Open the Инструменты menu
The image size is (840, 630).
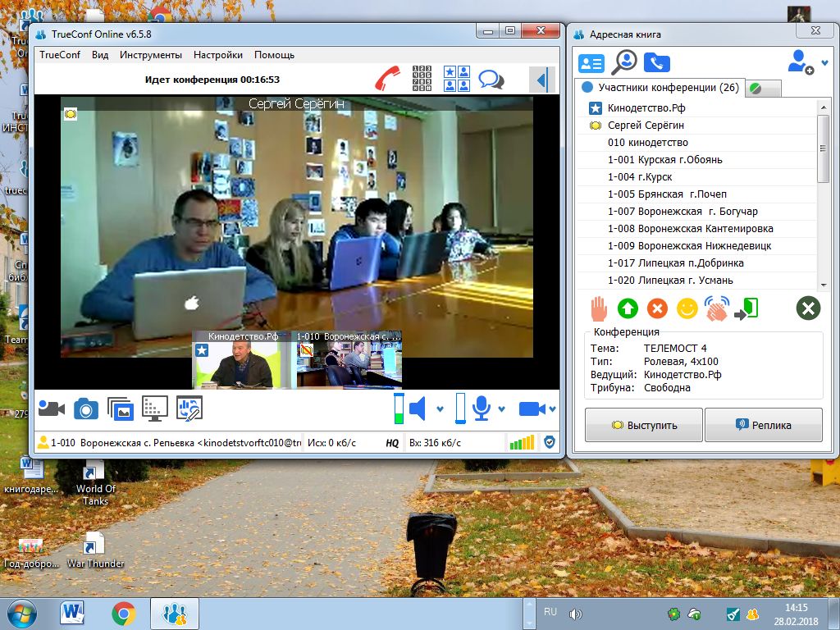[x=151, y=55]
